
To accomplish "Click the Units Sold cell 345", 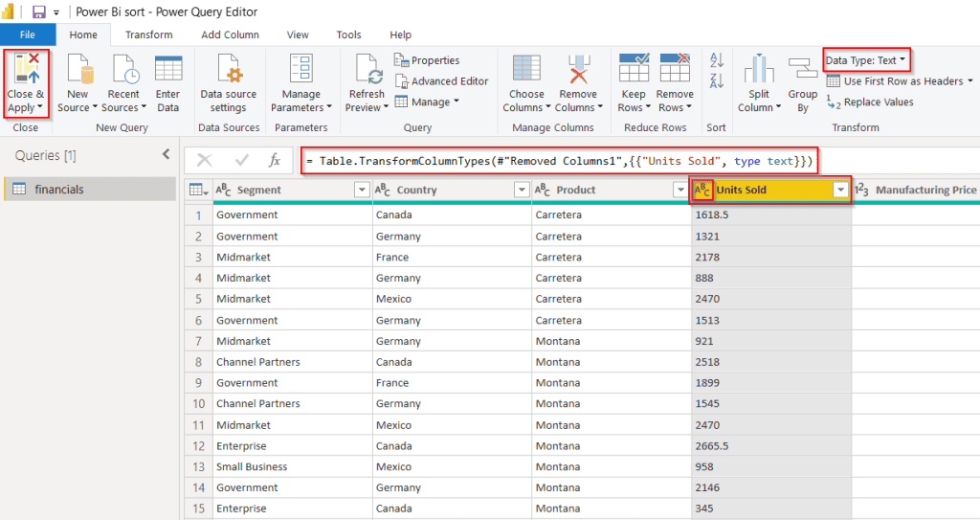I will [x=771, y=509].
